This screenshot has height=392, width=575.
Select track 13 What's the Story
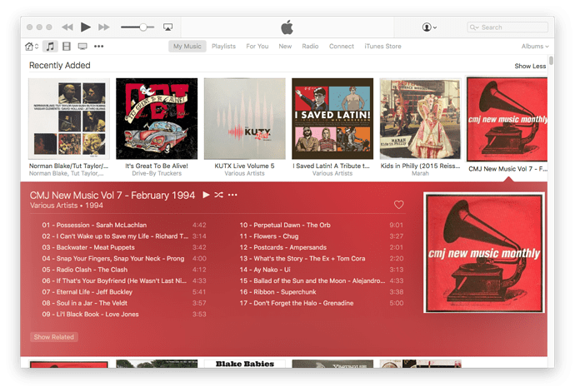[x=321, y=259]
